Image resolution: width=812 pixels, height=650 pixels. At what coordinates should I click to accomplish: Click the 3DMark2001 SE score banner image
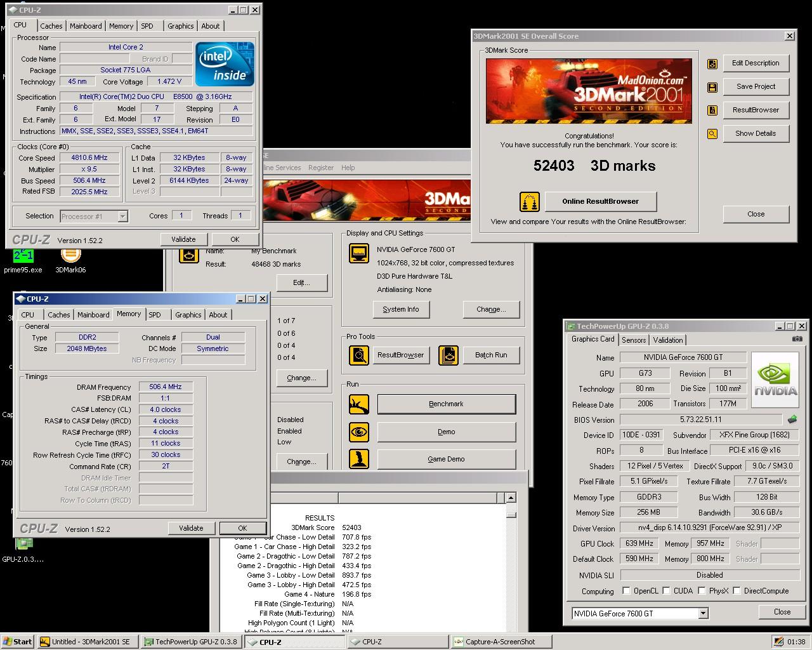tap(589, 91)
